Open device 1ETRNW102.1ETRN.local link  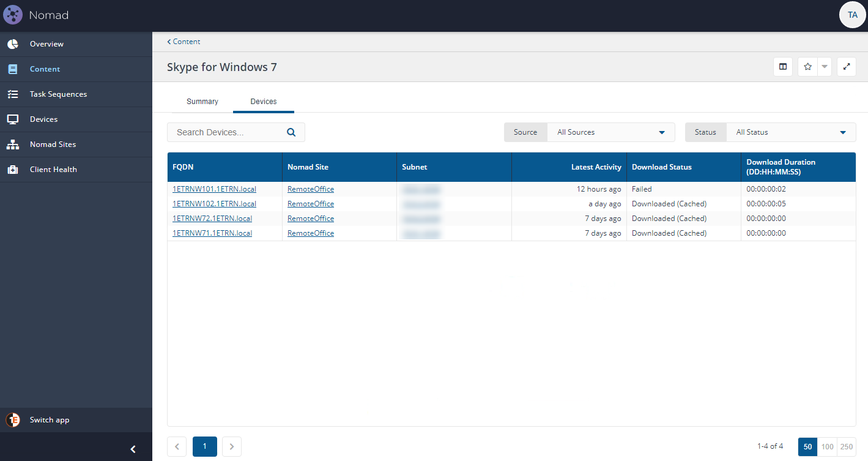click(214, 204)
